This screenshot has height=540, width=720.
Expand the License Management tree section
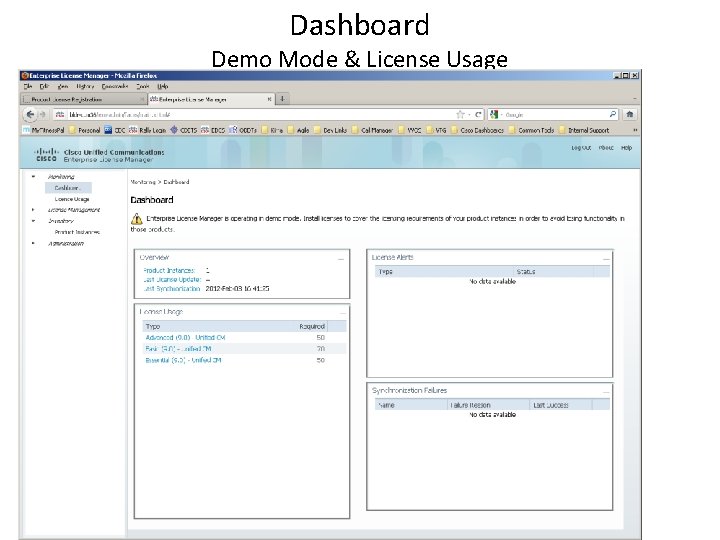click(33, 210)
